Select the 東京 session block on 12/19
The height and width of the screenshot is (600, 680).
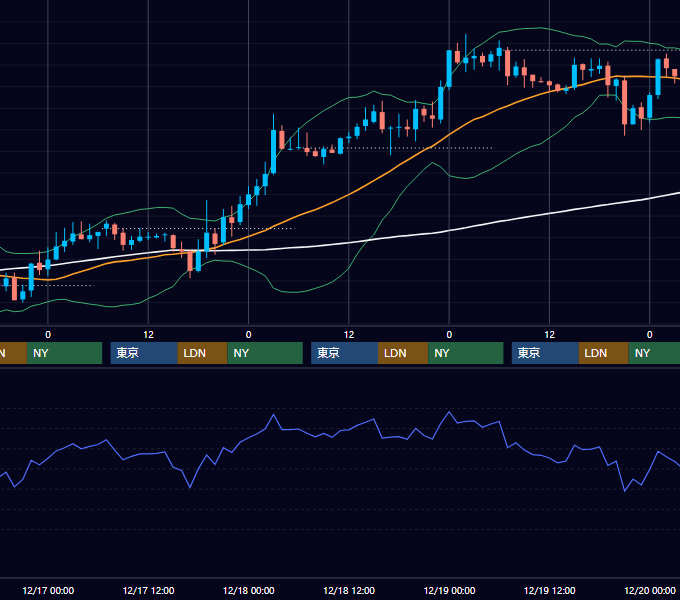click(x=545, y=353)
